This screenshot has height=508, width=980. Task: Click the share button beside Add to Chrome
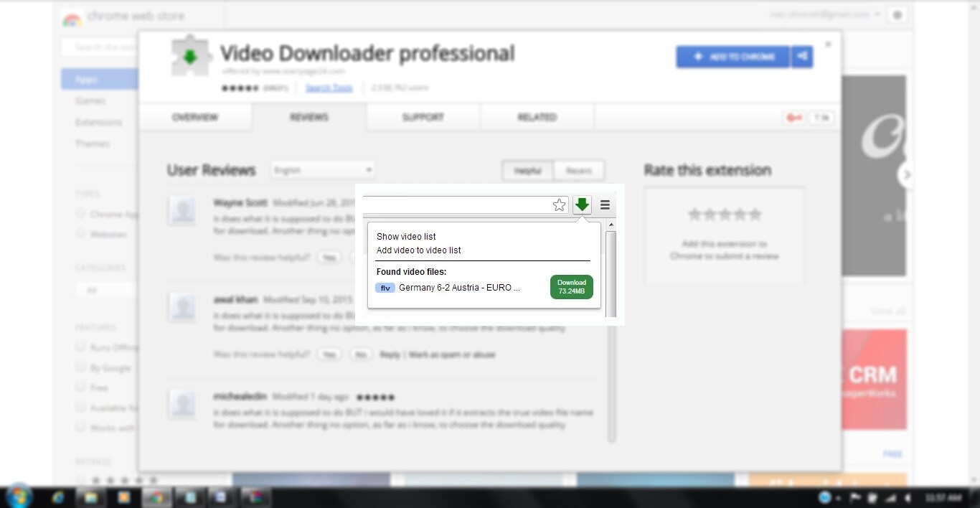pos(802,57)
